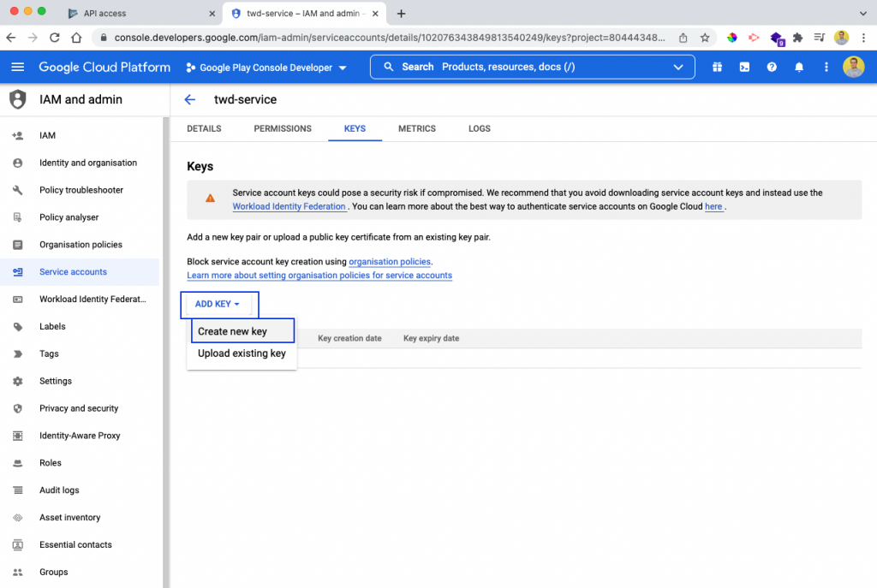Image resolution: width=877 pixels, height=588 pixels.
Task: Open the organisation policies link
Action: point(390,262)
